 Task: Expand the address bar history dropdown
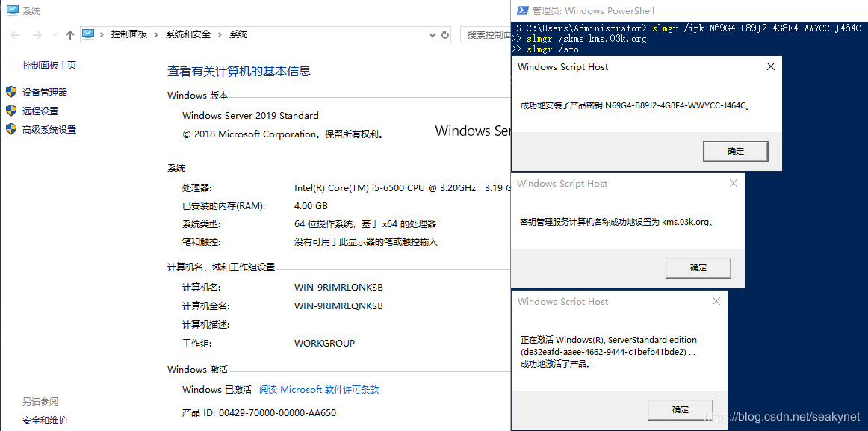pos(432,34)
